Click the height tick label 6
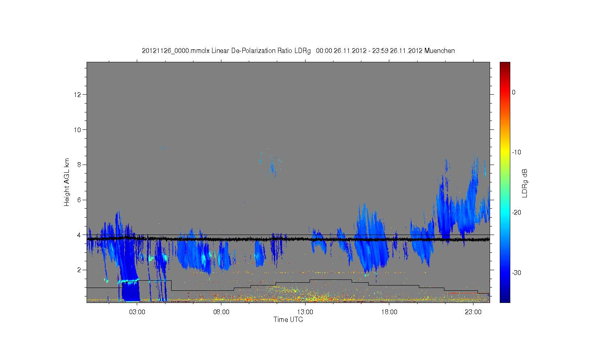The width and height of the screenshot is (607, 364). pyautogui.click(x=79, y=200)
